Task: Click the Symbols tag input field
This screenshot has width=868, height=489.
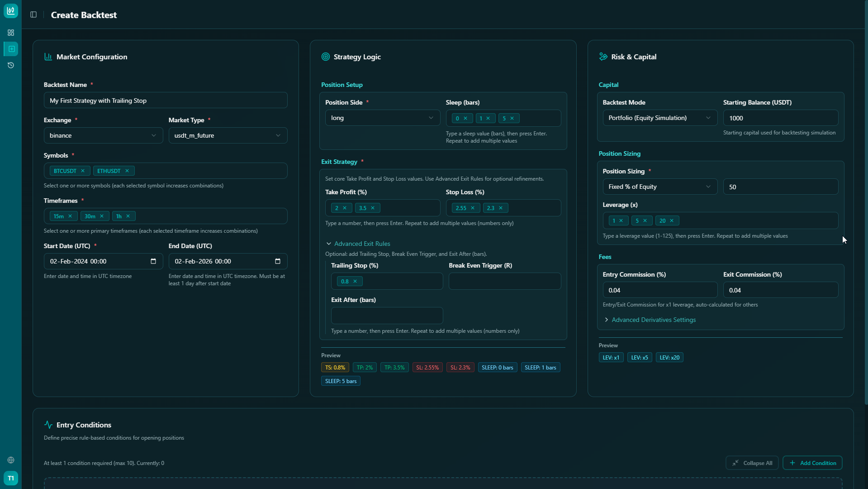Action: point(166,171)
